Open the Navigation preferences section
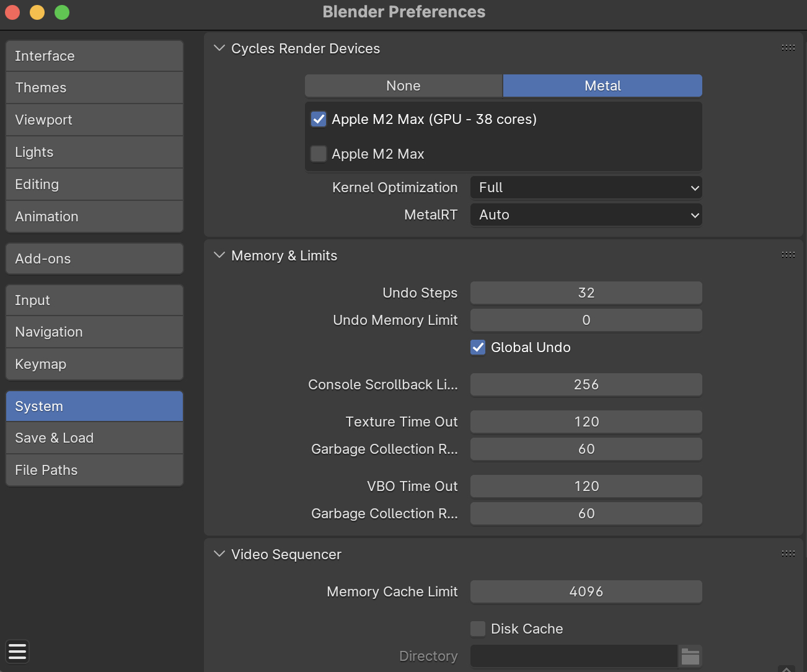Image resolution: width=807 pixels, height=672 pixels. [94, 332]
